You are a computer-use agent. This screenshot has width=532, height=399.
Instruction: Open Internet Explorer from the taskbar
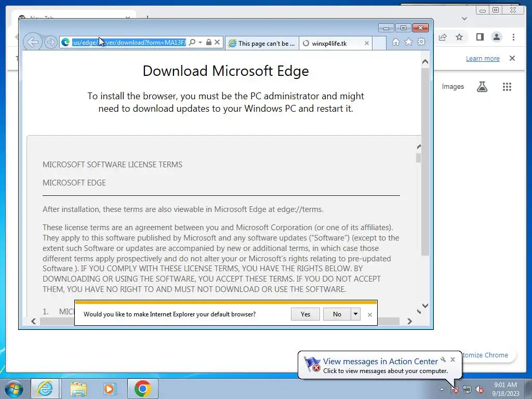pyautogui.click(x=45, y=389)
